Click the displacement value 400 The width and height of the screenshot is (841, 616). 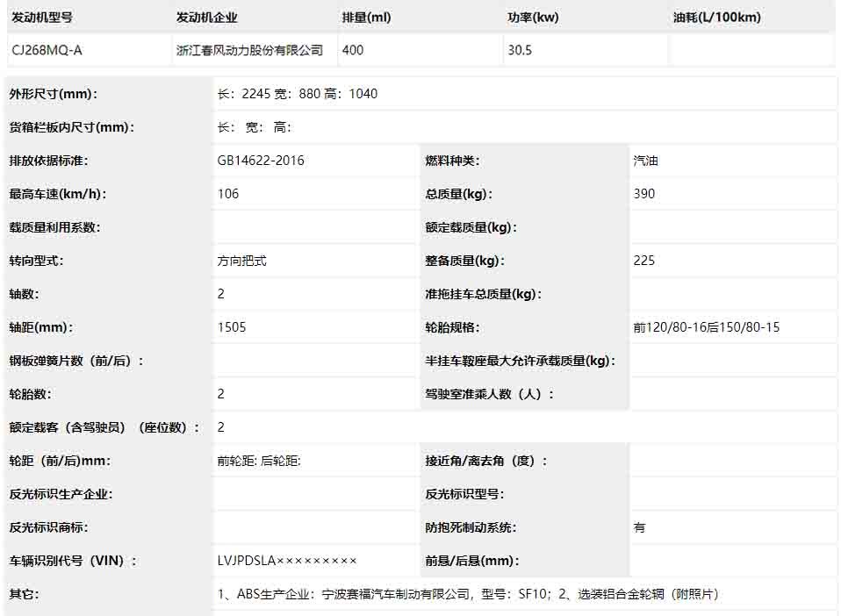(x=353, y=50)
